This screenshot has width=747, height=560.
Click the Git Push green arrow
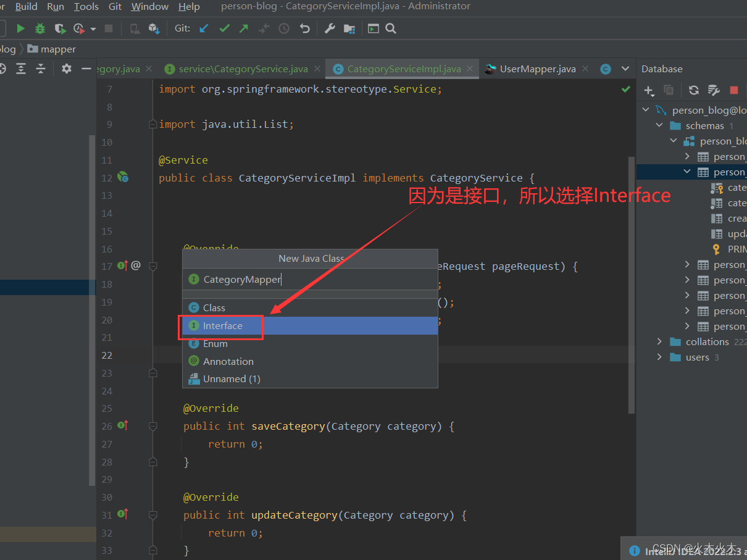(x=244, y=28)
